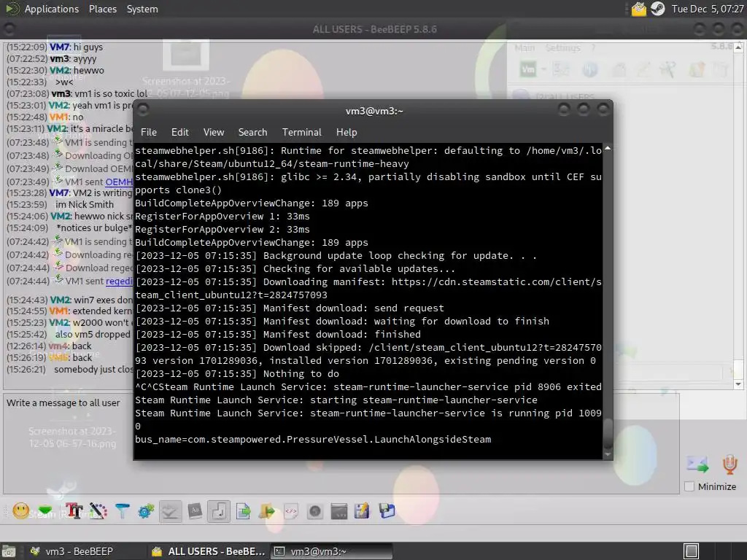Screen dimensions: 747x560
Task: Change chat font style with TT icon
Action: [74, 511]
